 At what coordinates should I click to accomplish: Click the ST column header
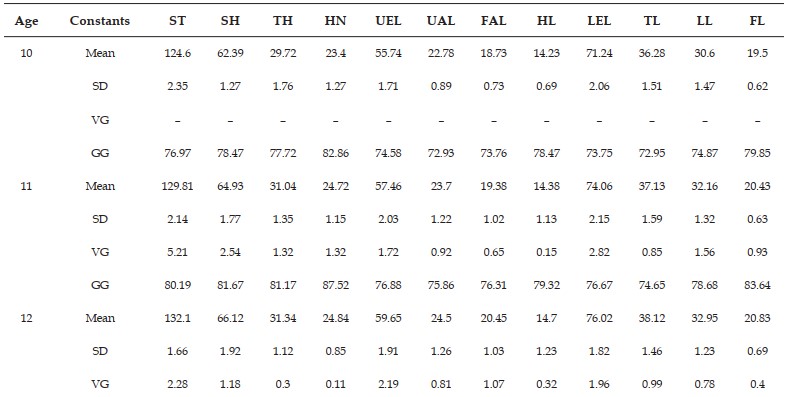(x=178, y=21)
